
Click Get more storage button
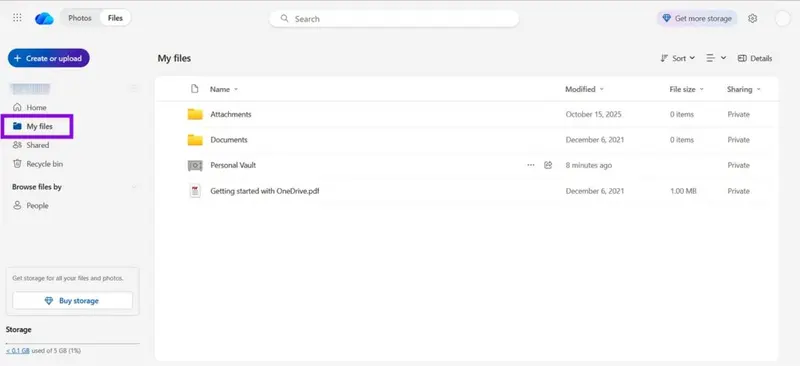click(x=697, y=18)
